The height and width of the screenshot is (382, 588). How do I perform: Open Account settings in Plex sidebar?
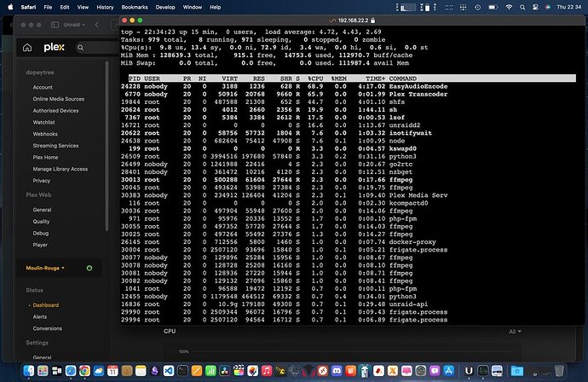coord(43,87)
